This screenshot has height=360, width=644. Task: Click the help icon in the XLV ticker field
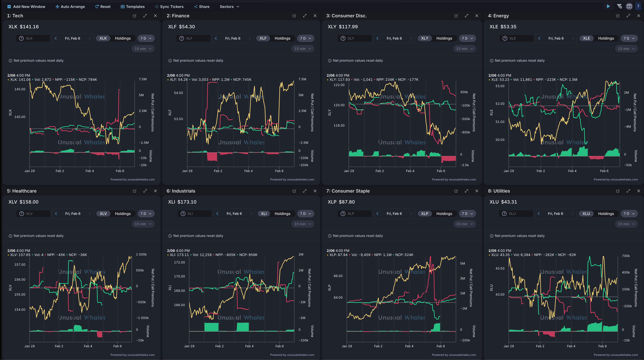coord(22,214)
